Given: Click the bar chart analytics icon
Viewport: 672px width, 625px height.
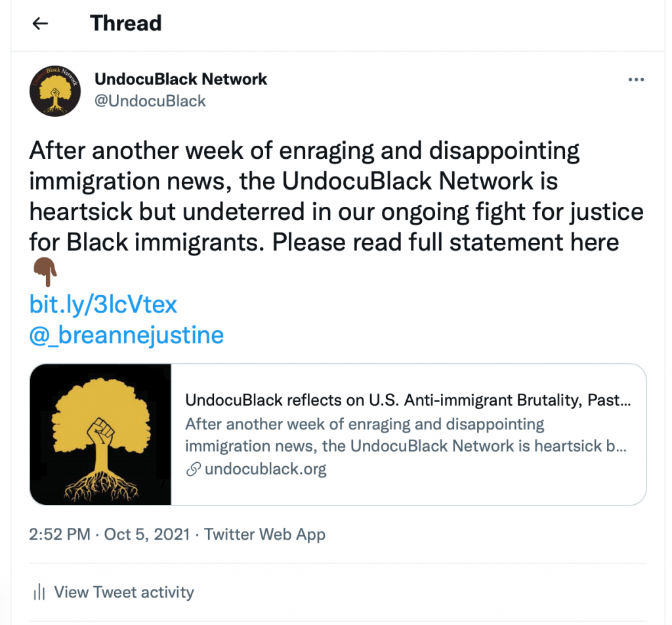Looking at the screenshot, I should 38,592.
